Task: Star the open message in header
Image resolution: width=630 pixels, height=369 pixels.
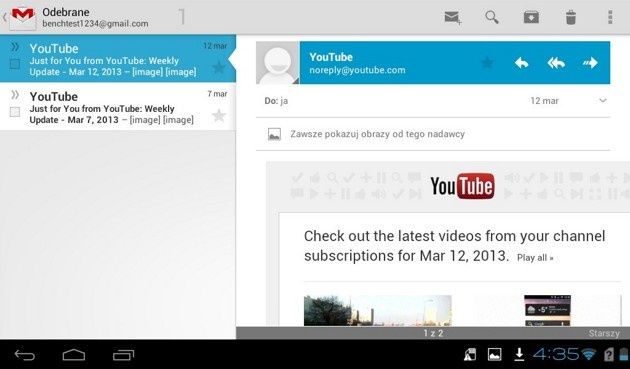Action: point(487,63)
